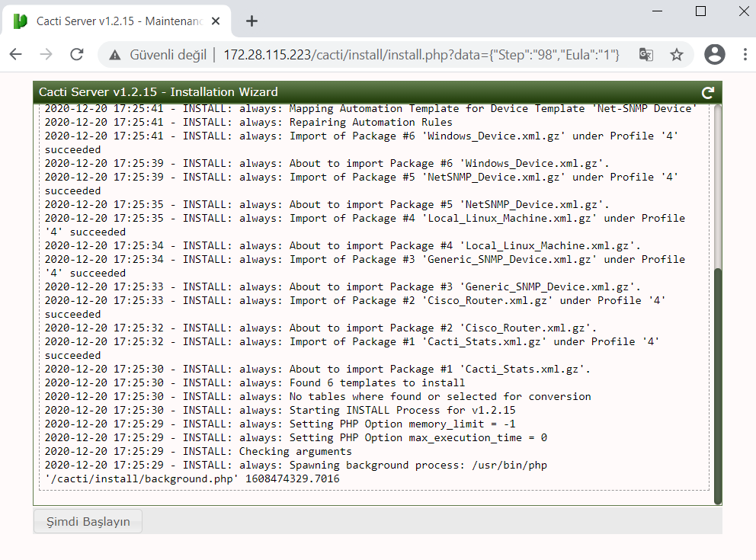Open the Chrome profile avatar

coord(715,54)
